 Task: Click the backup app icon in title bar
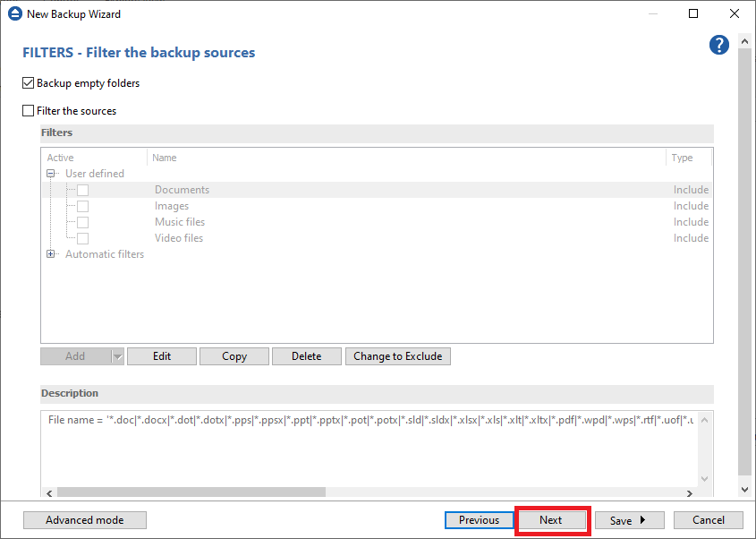(14, 14)
